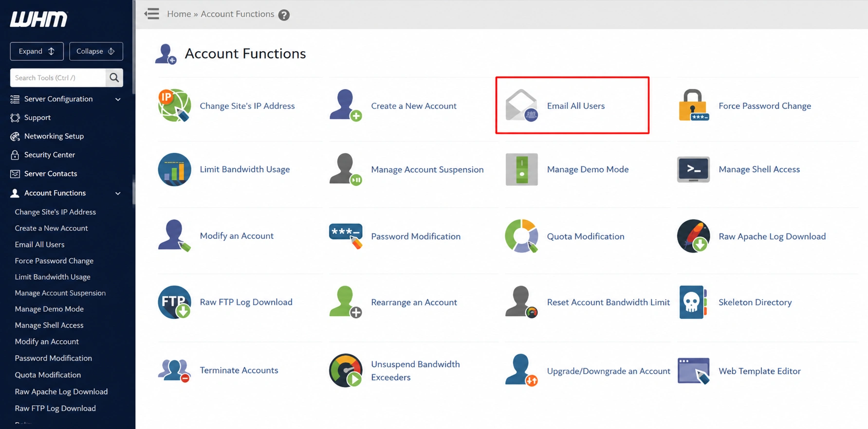Image resolution: width=868 pixels, height=429 pixels.
Task: Click the WHM logo
Action: click(x=39, y=19)
